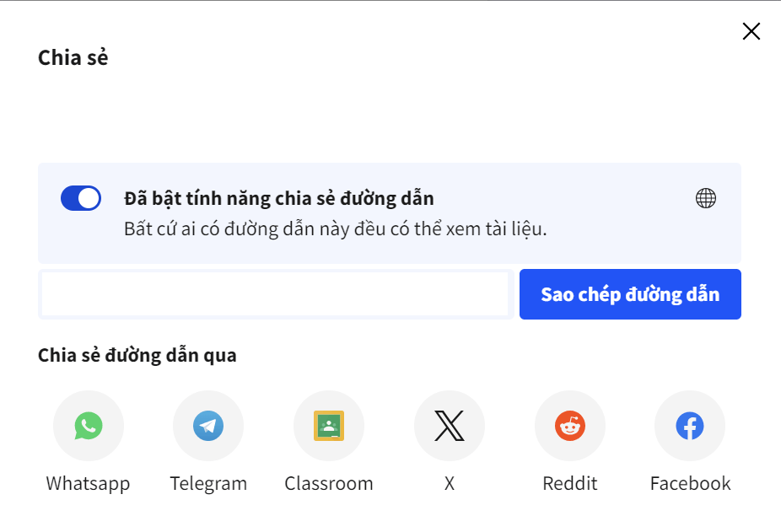
Task: Click the Whatsapp text label
Action: tap(89, 484)
